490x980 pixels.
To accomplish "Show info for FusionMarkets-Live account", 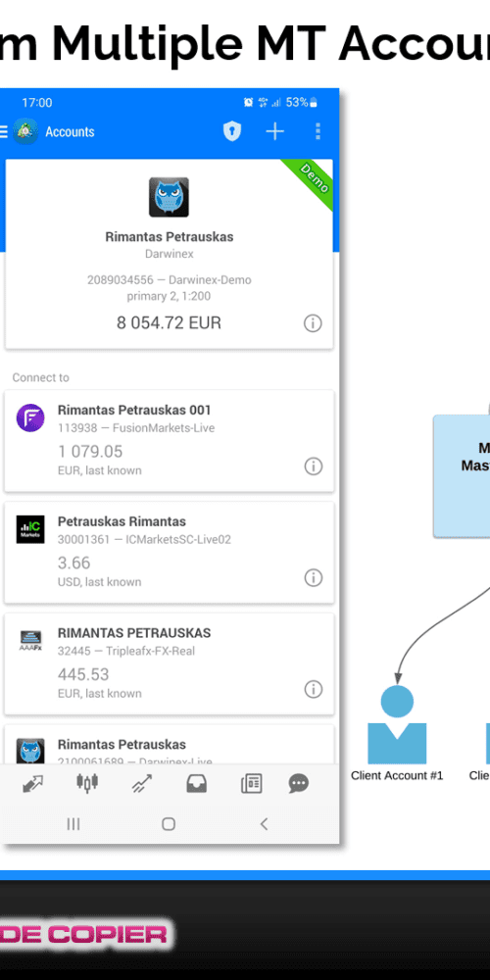I will tap(314, 466).
